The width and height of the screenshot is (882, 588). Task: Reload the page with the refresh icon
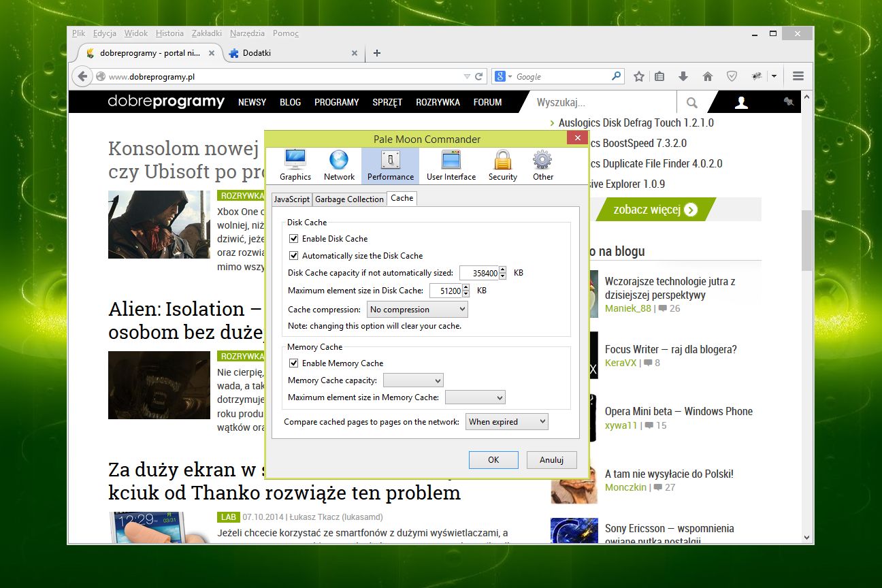[x=479, y=77]
